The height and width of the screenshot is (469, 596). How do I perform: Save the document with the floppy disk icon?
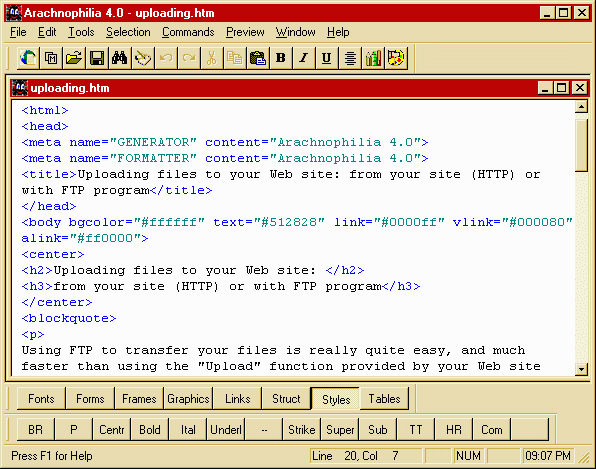(97, 58)
